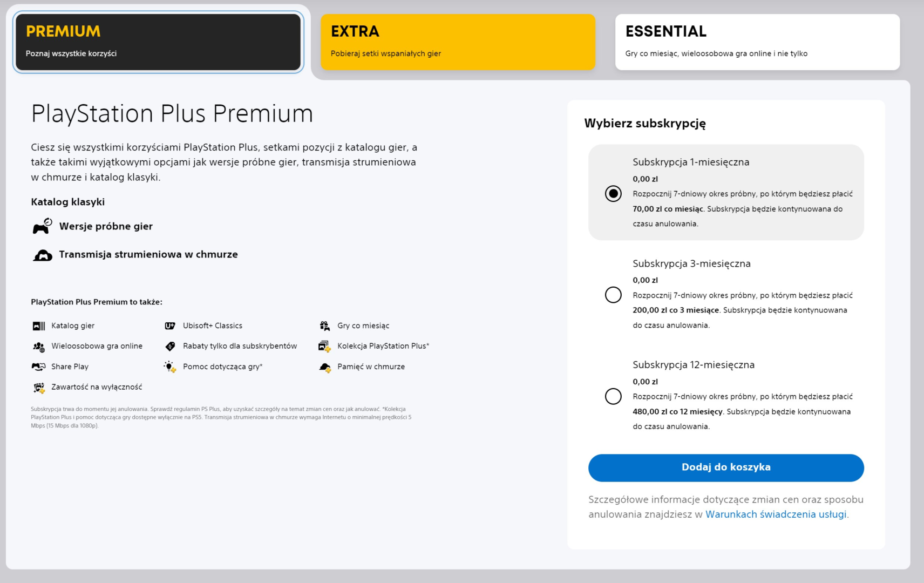
Task: Click the Ubisoft+ Classics icon
Action: [x=170, y=326]
